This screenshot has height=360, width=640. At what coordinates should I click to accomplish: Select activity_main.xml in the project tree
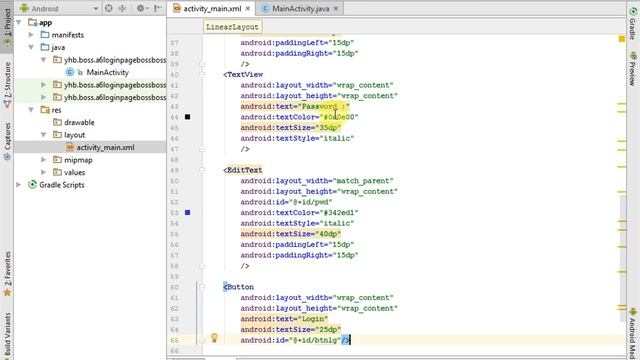pos(105,147)
